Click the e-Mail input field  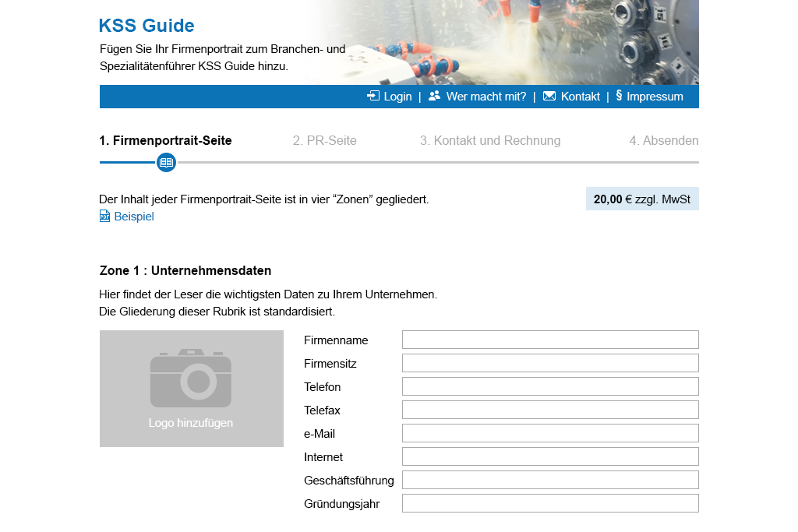coord(550,433)
